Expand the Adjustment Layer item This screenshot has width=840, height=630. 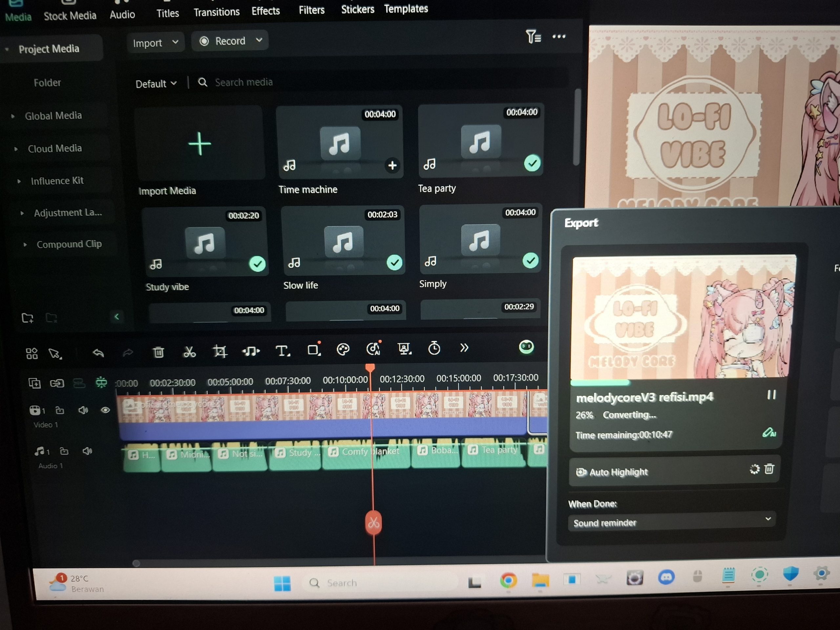tap(22, 213)
